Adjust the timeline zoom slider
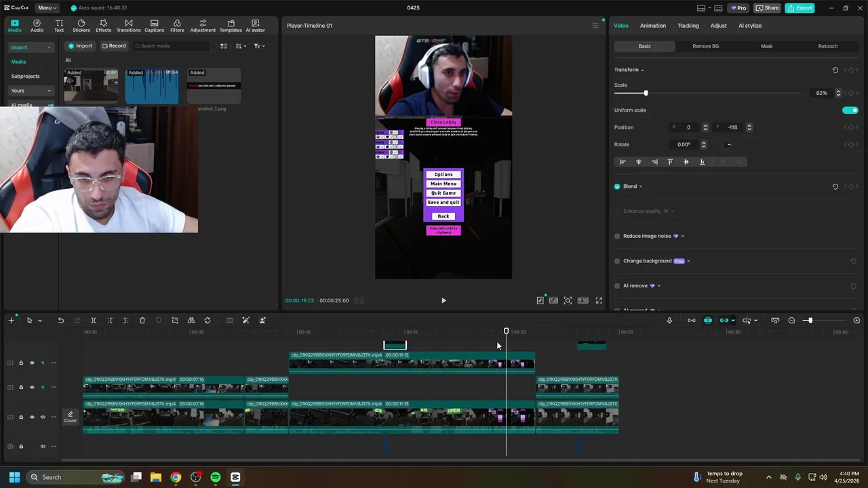Screen dimensions: 868x488 809,321
